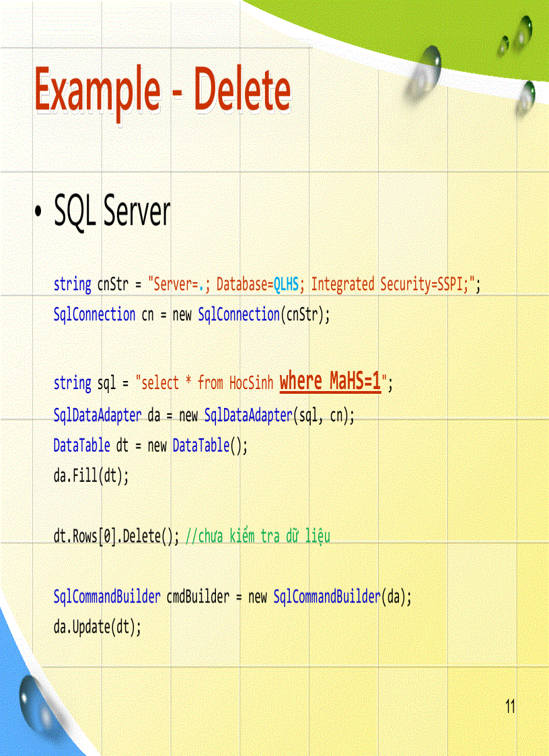The width and height of the screenshot is (549, 756).
Task: Click the slide number 11
Action: [x=509, y=708]
